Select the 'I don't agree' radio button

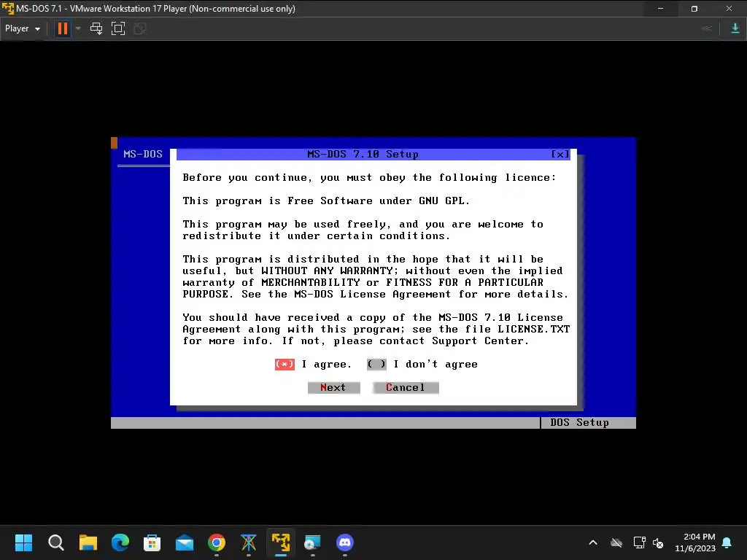coord(376,365)
